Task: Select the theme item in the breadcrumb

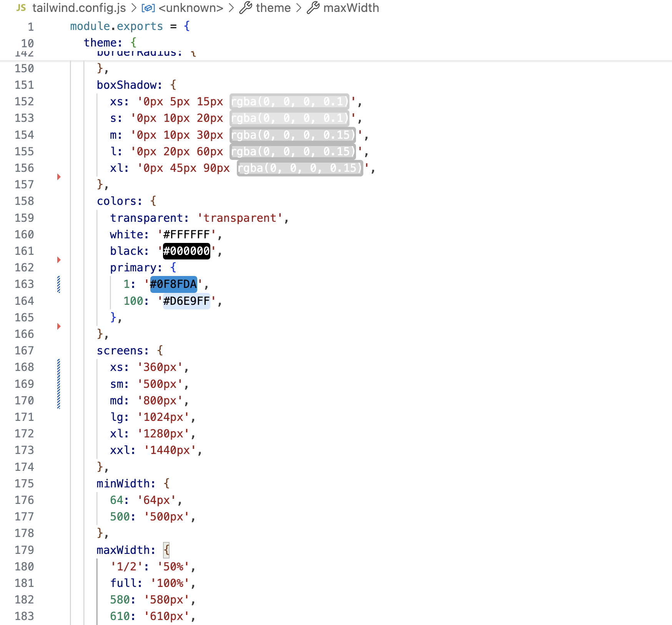Action: (273, 7)
